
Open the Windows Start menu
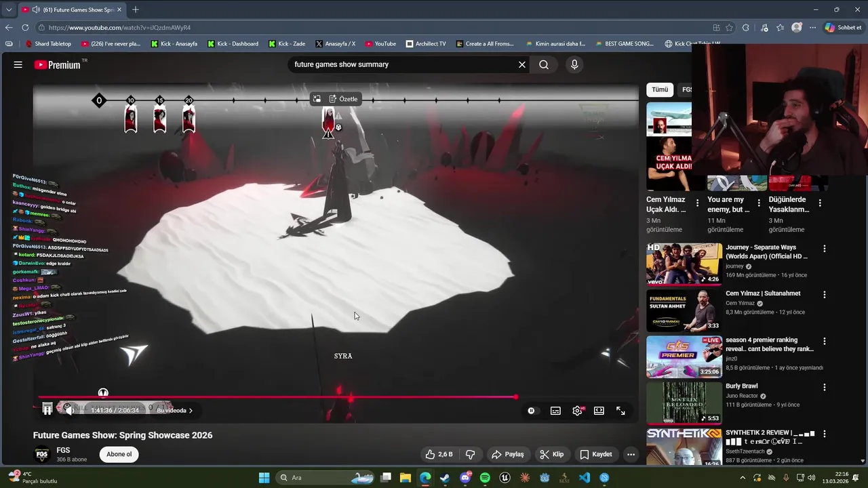pos(264,478)
